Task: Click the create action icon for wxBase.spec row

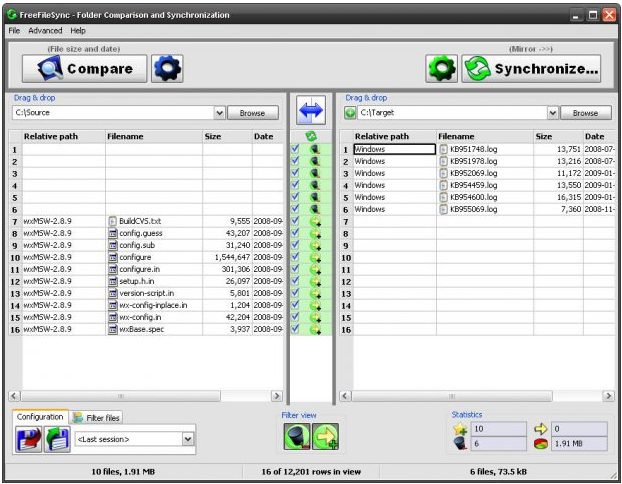Action: pyautogui.click(x=315, y=329)
